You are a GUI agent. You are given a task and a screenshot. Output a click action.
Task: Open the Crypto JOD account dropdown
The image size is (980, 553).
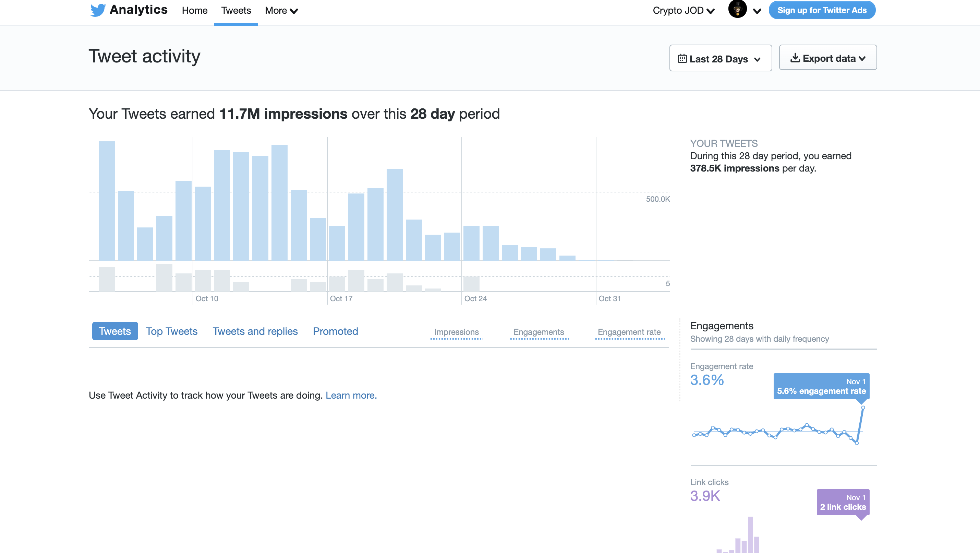tap(683, 11)
